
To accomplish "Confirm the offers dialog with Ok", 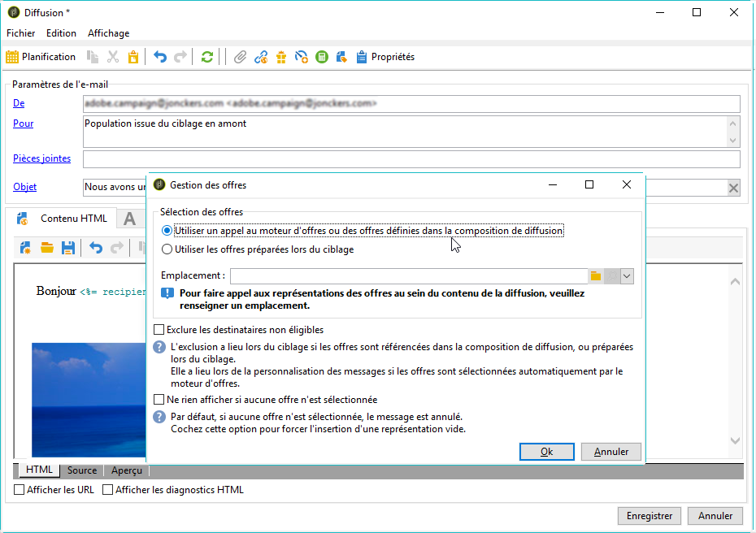I will coord(547,452).
